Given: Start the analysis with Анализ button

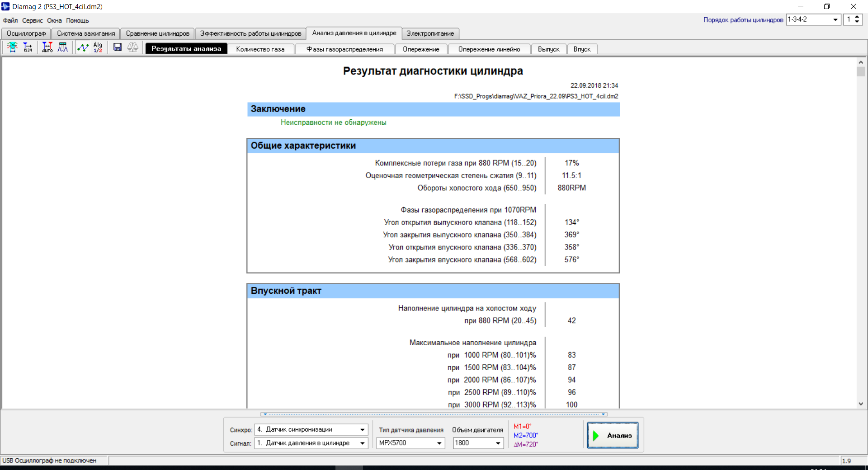Looking at the screenshot, I should pos(613,435).
